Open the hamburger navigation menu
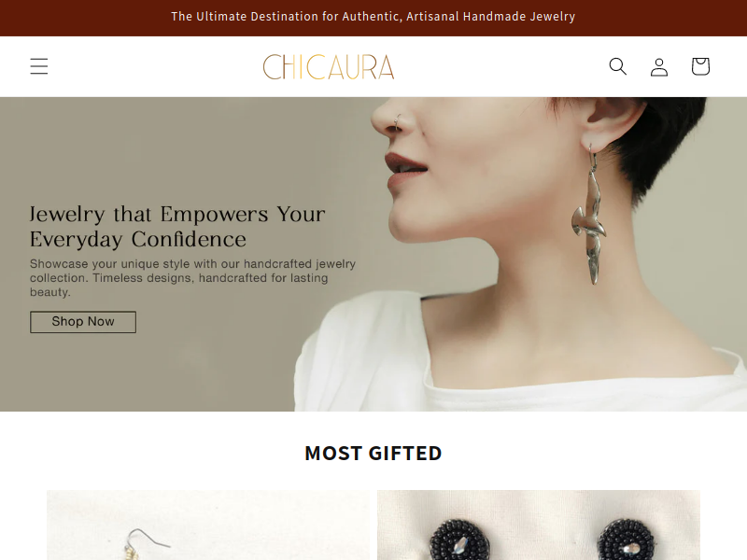 [x=39, y=66]
